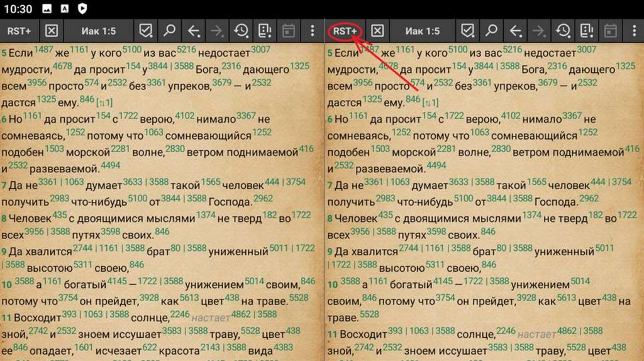The image size is (644, 361).
Task: Select verse number 8 in left pane
Action: click(x=3, y=219)
